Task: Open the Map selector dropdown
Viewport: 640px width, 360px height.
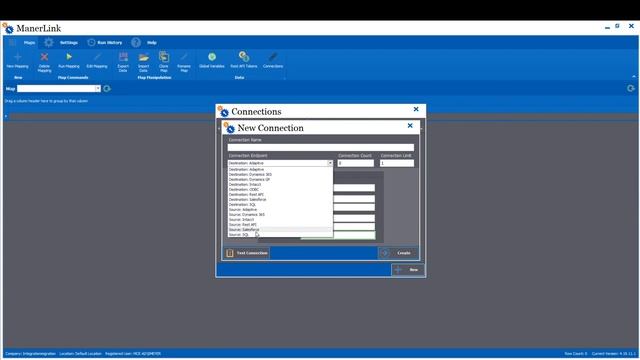Action: coord(98,89)
